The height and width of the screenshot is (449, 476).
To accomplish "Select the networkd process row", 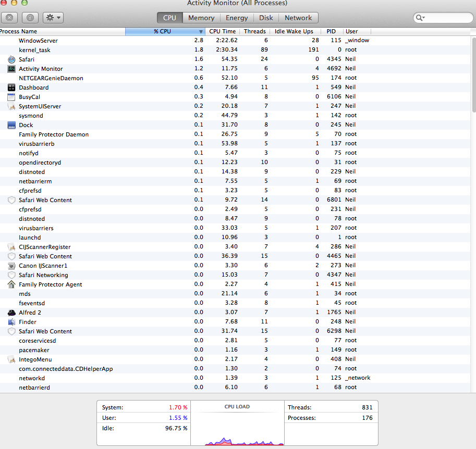I will click(x=235, y=378).
